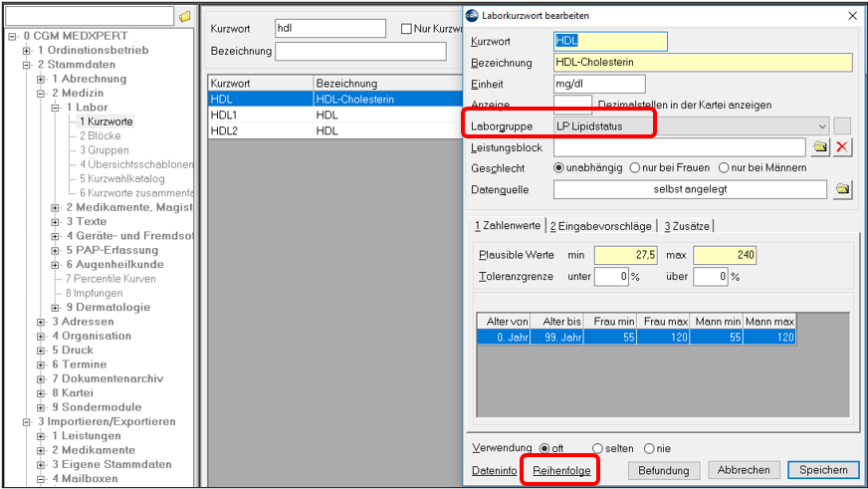868x489 pixels.
Task: Open the Leistungsblock folder browse icon
Action: coord(820,147)
